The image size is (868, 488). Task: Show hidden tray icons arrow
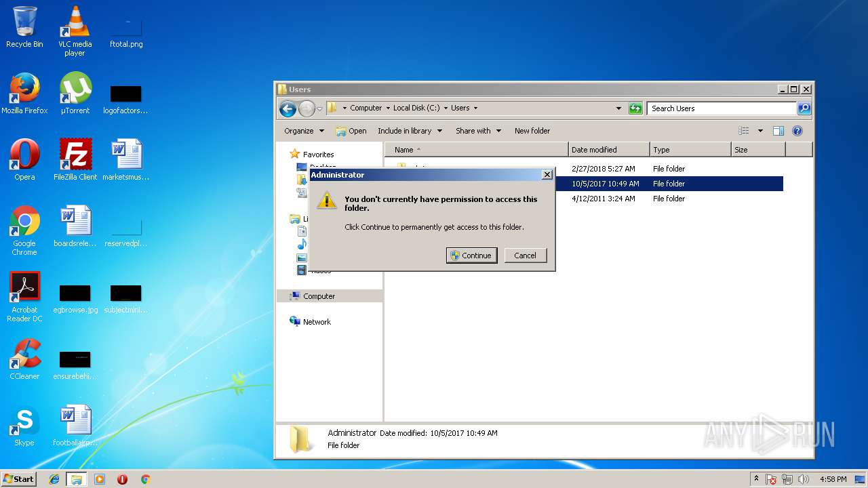tap(757, 479)
